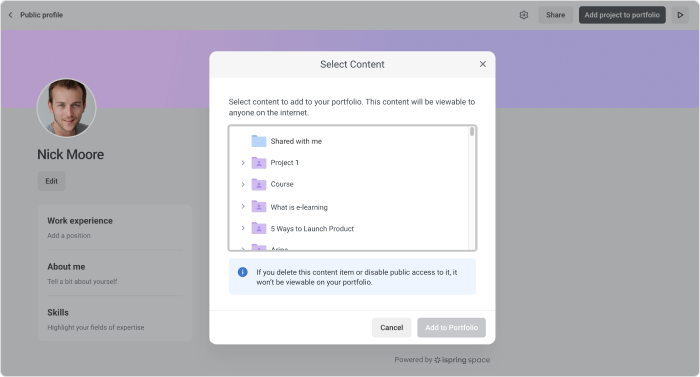700x377 pixels.
Task: Click the Skills heading
Action: [x=58, y=312]
